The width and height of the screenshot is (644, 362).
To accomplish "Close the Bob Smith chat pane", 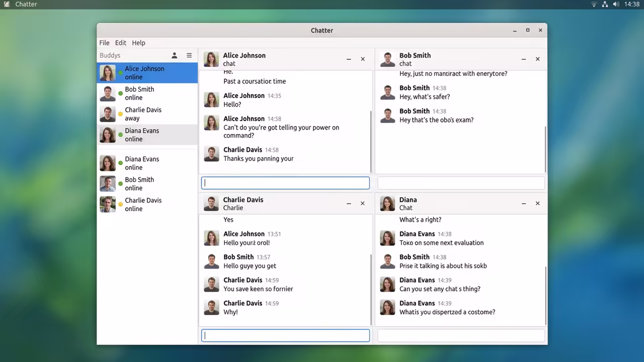I will (537, 59).
